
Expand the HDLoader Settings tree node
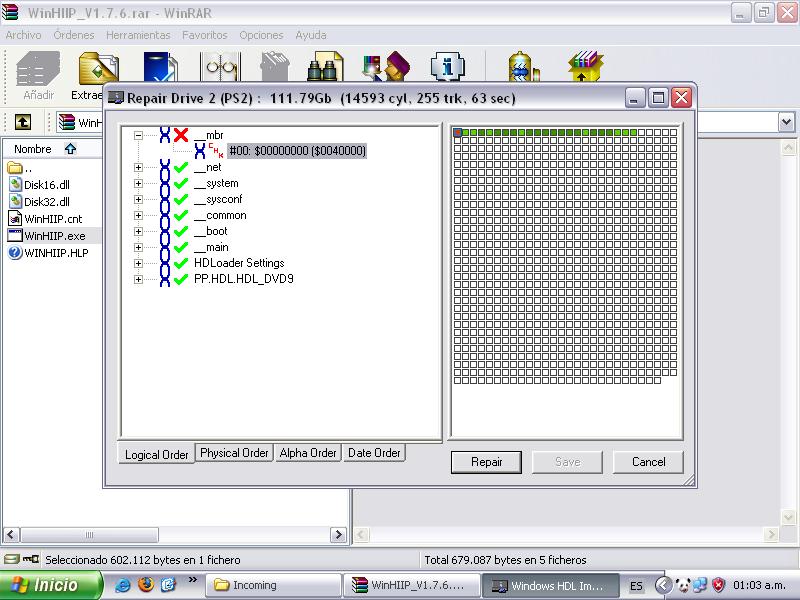(x=138, y=263)
